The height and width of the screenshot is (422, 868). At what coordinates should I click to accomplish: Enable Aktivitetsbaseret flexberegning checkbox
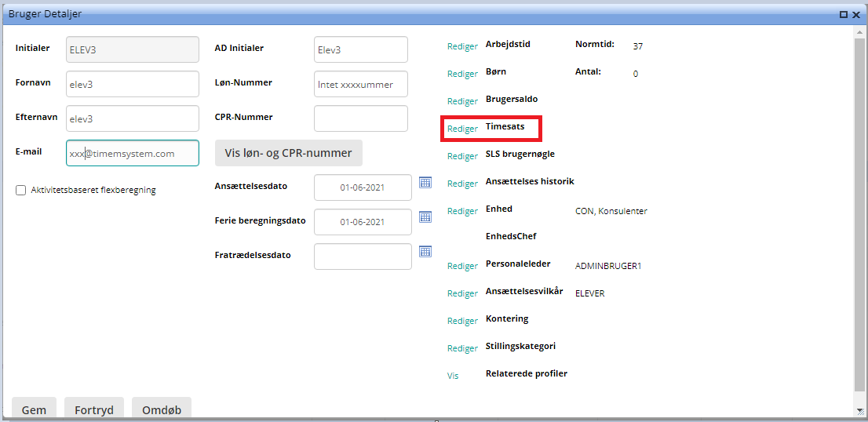pyautogui.click(x=21, y=190)
